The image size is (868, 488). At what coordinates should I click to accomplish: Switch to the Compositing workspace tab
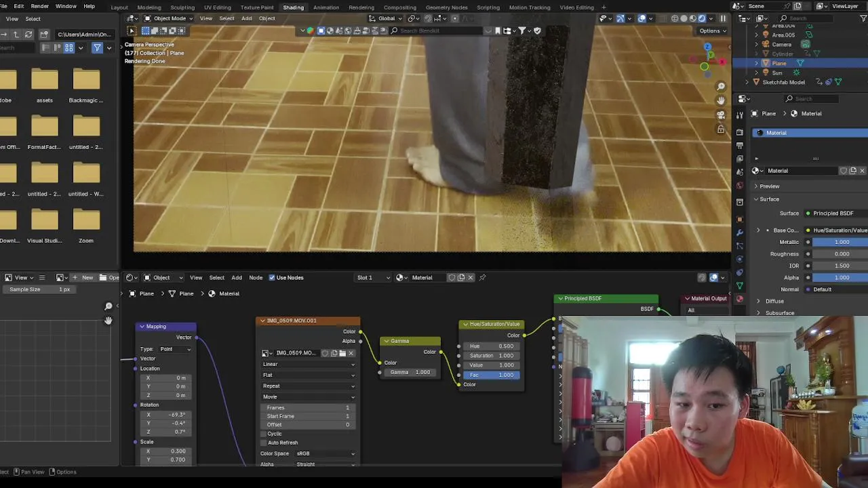click(400, 7)
